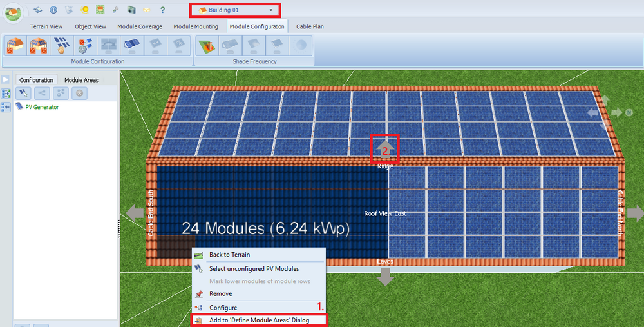
Task: Open the wrench tools icon
Action: [x=115, y=10]
